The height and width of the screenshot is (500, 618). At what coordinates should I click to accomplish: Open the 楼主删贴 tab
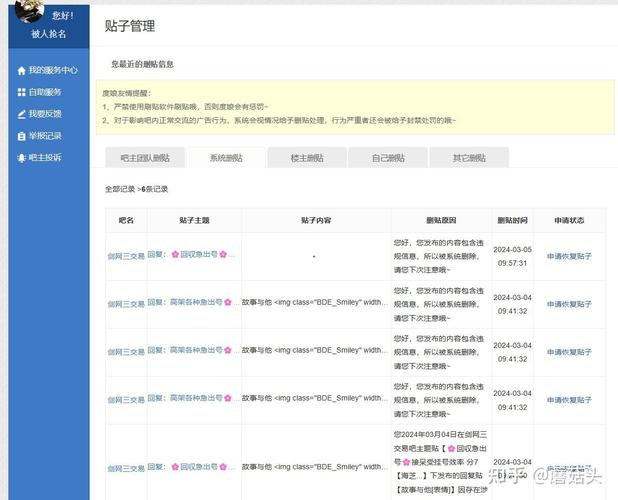(x=307, y=158)
